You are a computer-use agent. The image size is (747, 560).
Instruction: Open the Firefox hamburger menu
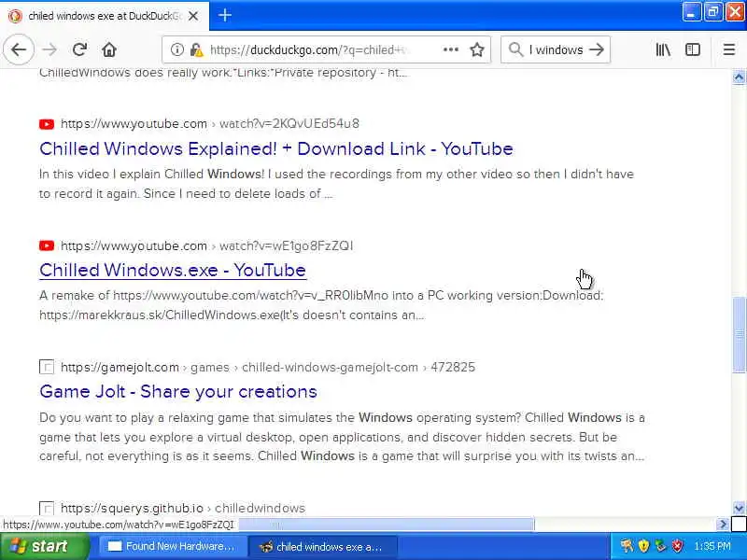[729, 49]
